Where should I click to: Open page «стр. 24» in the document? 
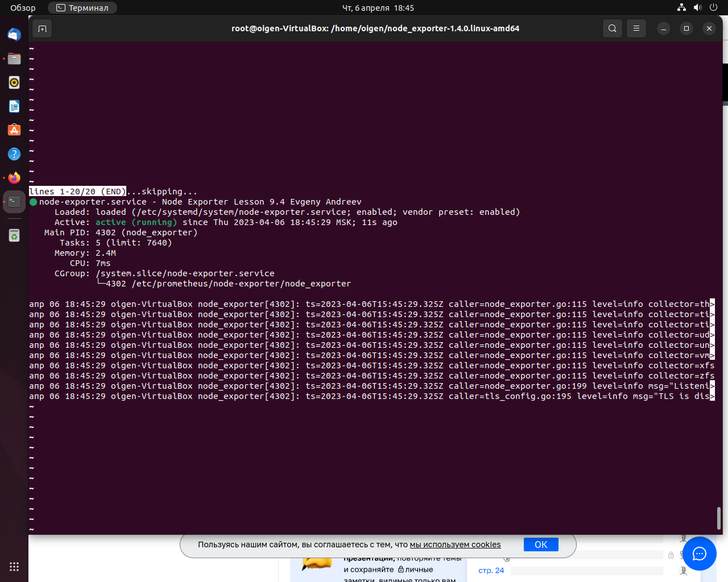pos(490,570)
